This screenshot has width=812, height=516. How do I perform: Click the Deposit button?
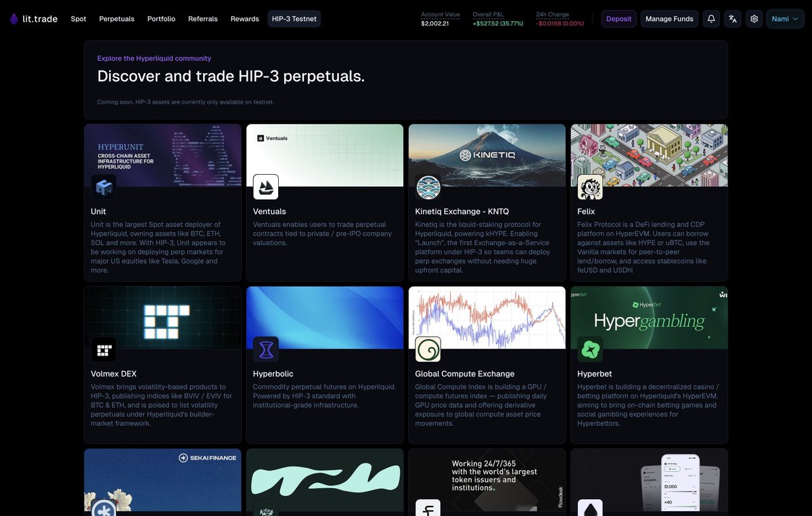tap(618, 18)
